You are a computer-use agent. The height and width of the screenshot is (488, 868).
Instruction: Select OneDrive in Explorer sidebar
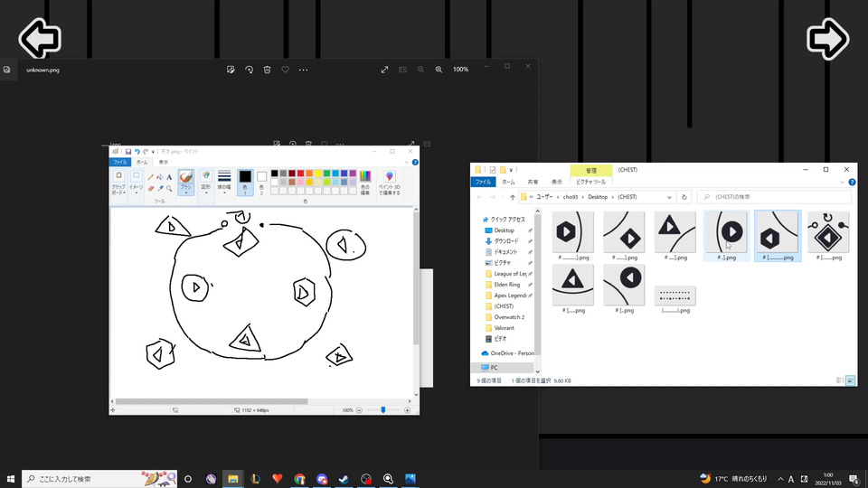[x=507, y=353]
